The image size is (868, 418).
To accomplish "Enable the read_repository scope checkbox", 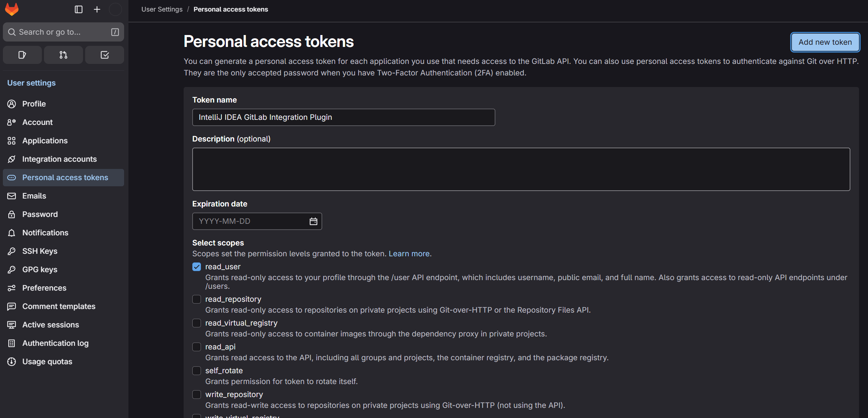I will 197,299.
